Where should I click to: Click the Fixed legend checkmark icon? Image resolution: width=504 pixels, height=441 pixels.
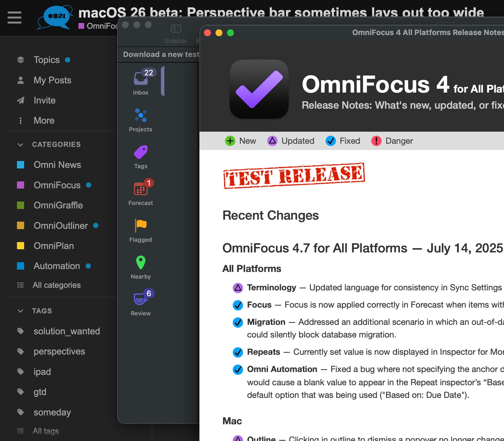point(331,141)
